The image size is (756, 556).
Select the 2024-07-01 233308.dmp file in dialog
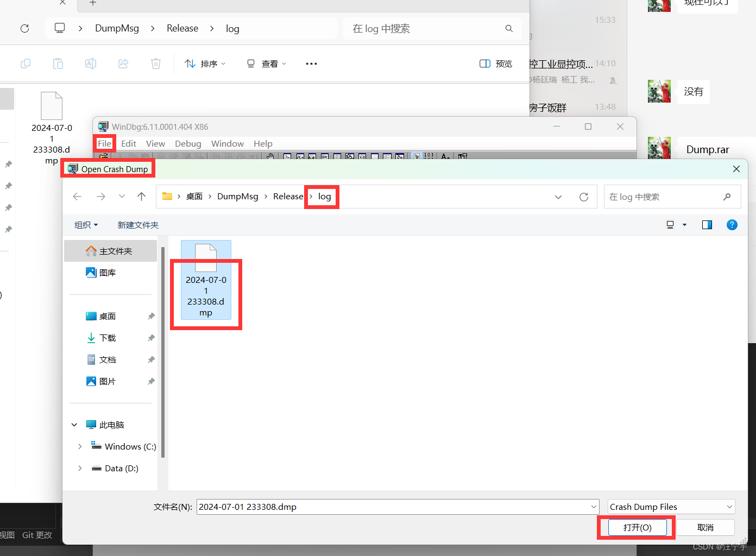tap(206, 281)
